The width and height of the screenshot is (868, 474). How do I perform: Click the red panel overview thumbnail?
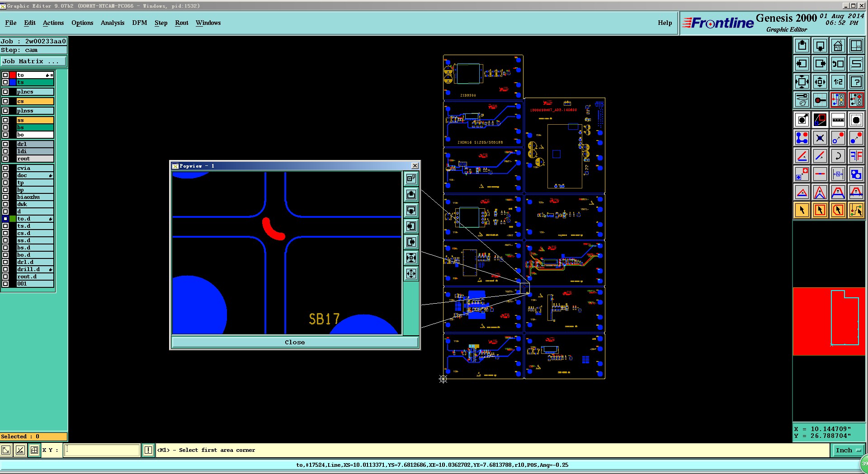pyautogui.click(x=829, y=321)
